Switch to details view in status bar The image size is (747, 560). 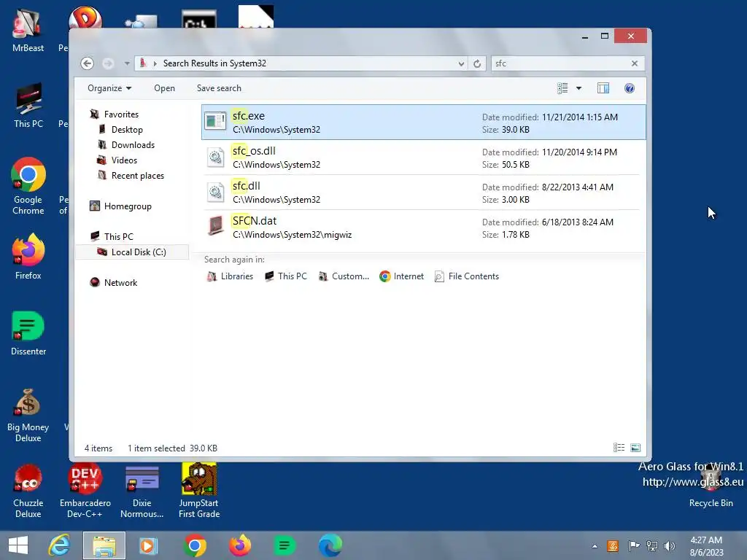(619, 448)
